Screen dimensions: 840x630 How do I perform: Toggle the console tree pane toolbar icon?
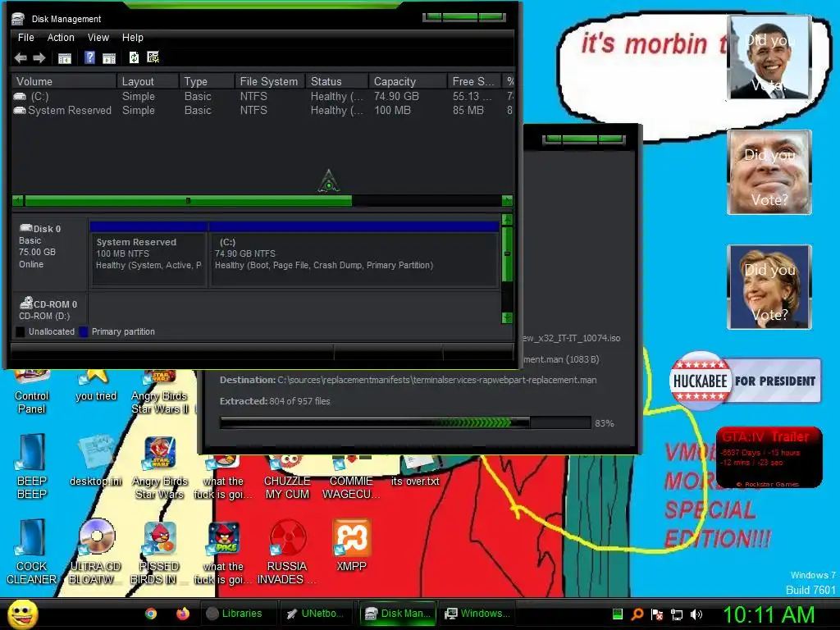pos(65,58)
